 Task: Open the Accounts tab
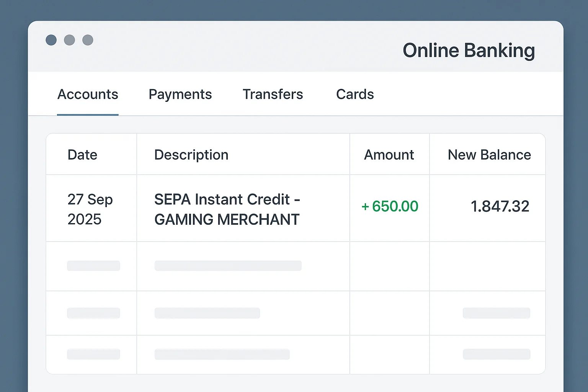click(88, 94)
